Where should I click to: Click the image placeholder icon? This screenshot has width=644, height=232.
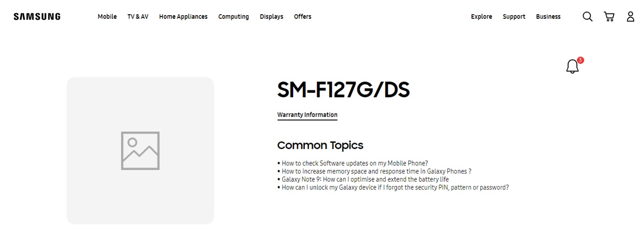140,151
